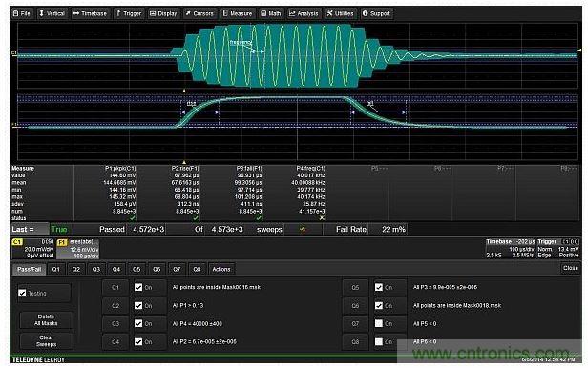Open the F1 math trace descriptor box
Screen dimensions: 588x368
77,249
